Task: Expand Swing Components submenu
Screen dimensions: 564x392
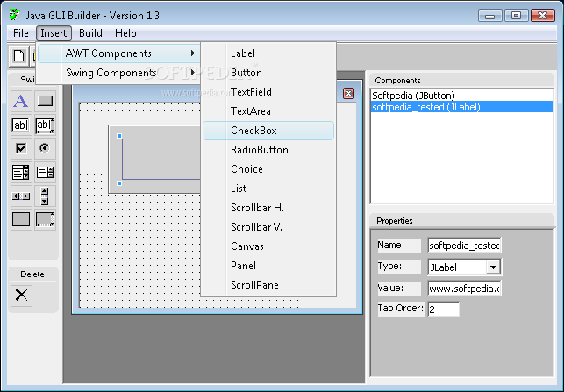Action: point(119,73)
